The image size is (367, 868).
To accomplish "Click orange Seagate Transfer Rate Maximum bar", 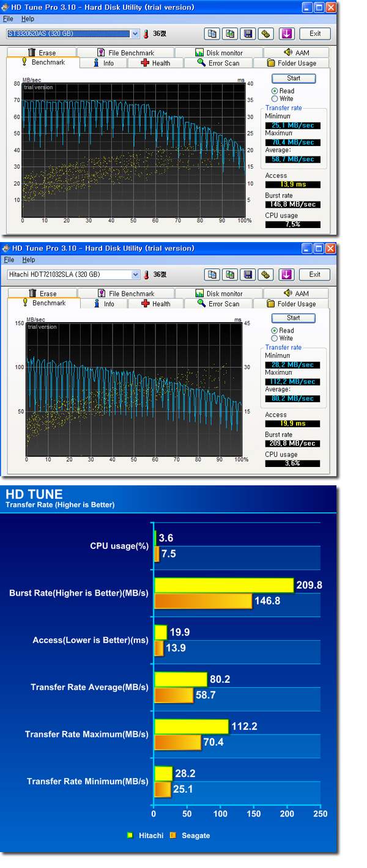I will [177, 743].
